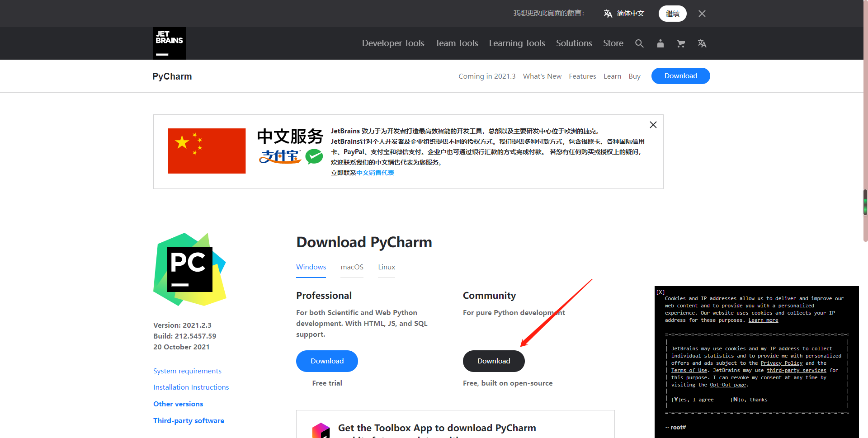868x438 pixels.
Task: Close the language suggestion top bar
Action: pos(702,14)
